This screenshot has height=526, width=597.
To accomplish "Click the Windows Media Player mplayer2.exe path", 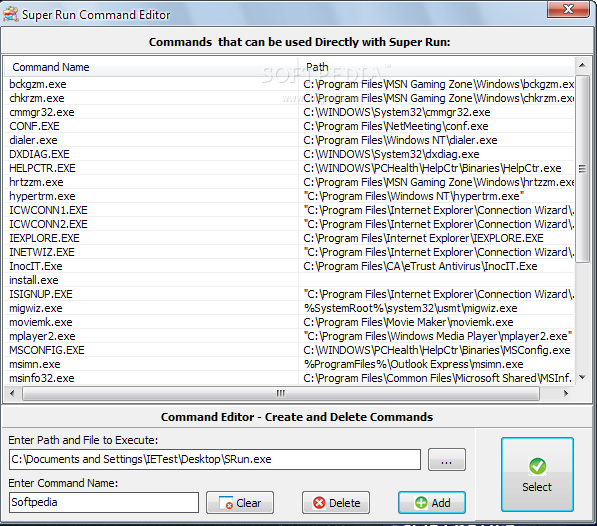I will (x=438, y=336).
